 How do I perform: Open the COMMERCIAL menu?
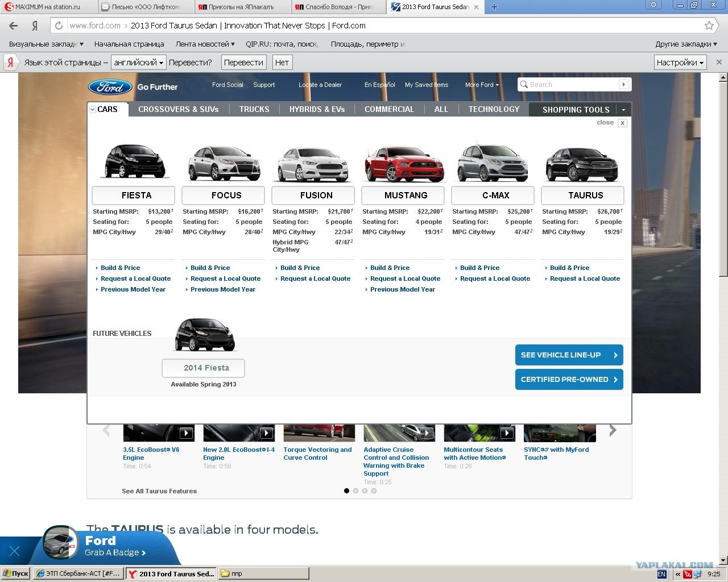point(390,109)
